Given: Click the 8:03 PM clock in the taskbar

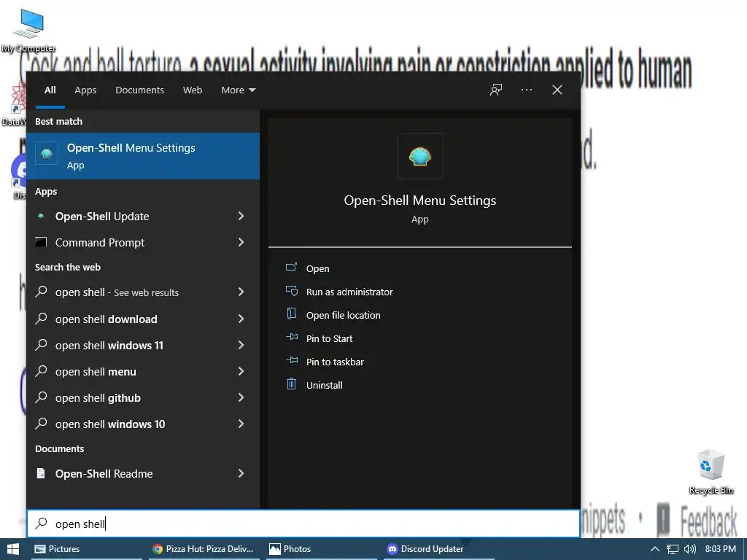Looking at the screenshot, I should [720, 548].
